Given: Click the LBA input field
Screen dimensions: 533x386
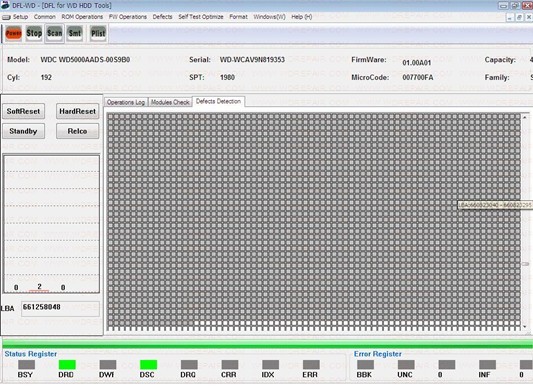Looking at the screenshot, I should [x=61, y=309].
